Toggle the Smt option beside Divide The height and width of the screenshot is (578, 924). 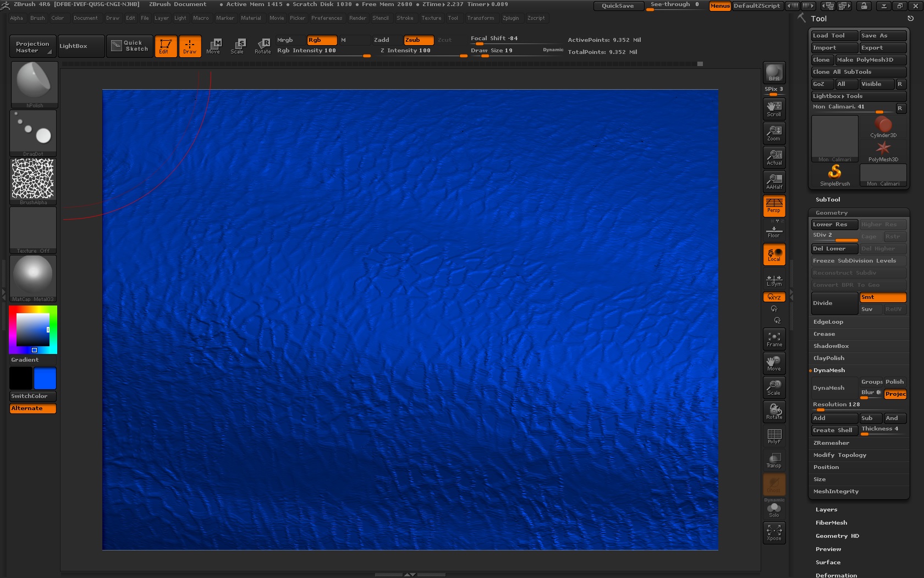pos(882,297)
